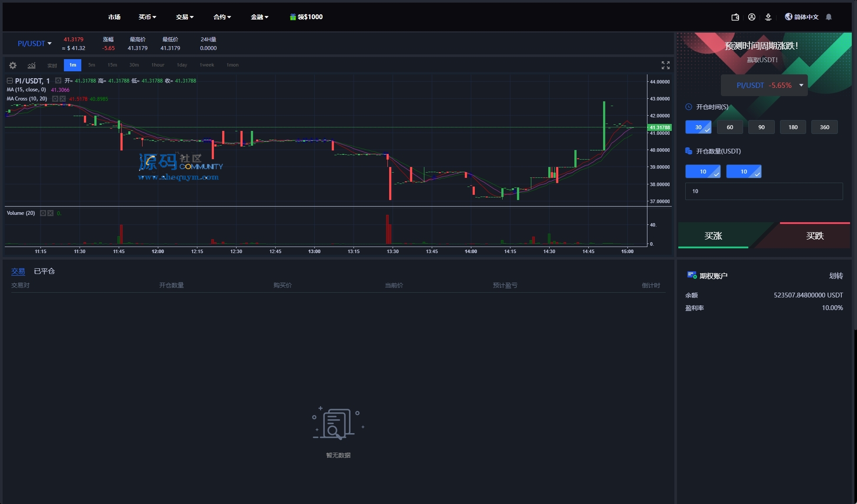Click the USDT amount input field
Screen dimensions: 857x504
[764, 191]
